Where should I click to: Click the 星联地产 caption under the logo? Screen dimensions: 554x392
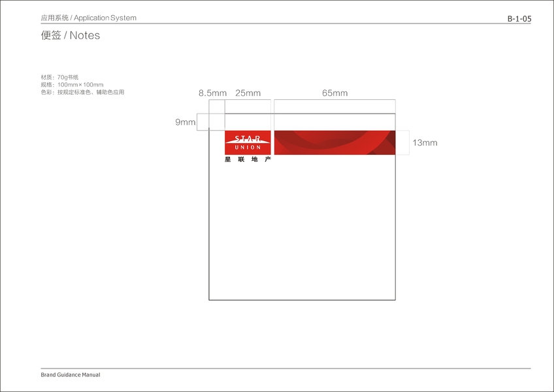[x=248, y=159]
